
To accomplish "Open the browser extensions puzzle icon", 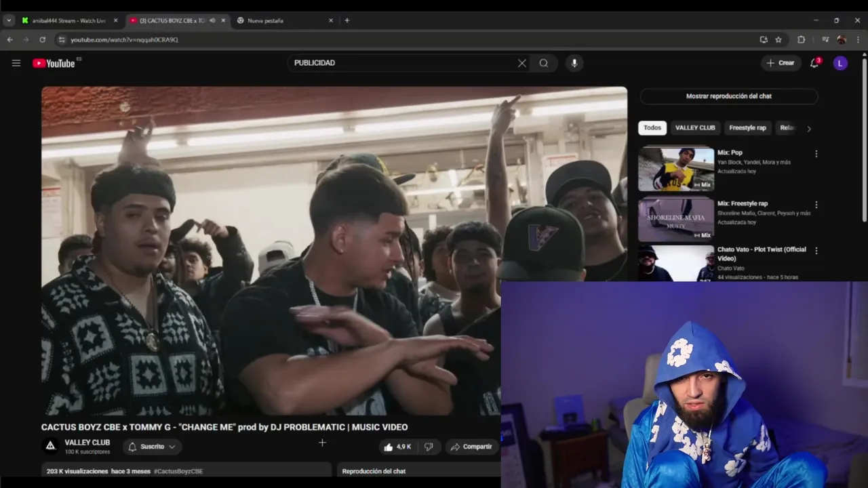I will pyautogui.click(x=801, y=40).
